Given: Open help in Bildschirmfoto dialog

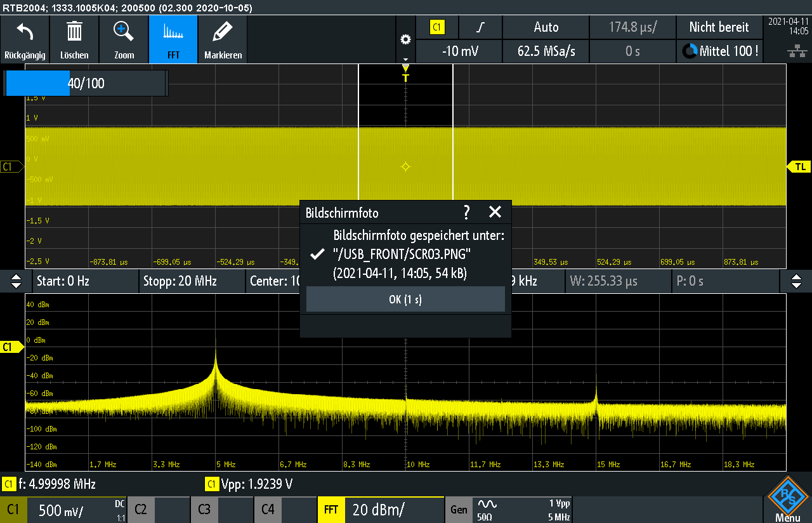Looking at the screenshot, I should [x=467, y=212].
